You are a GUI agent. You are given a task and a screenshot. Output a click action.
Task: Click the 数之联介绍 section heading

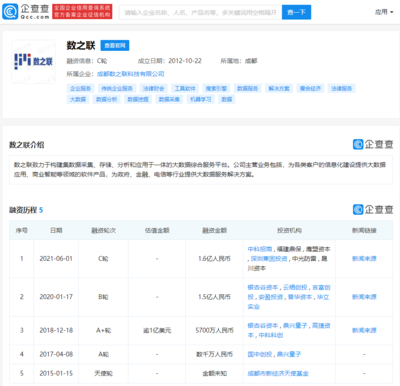[x=27, y=145]
